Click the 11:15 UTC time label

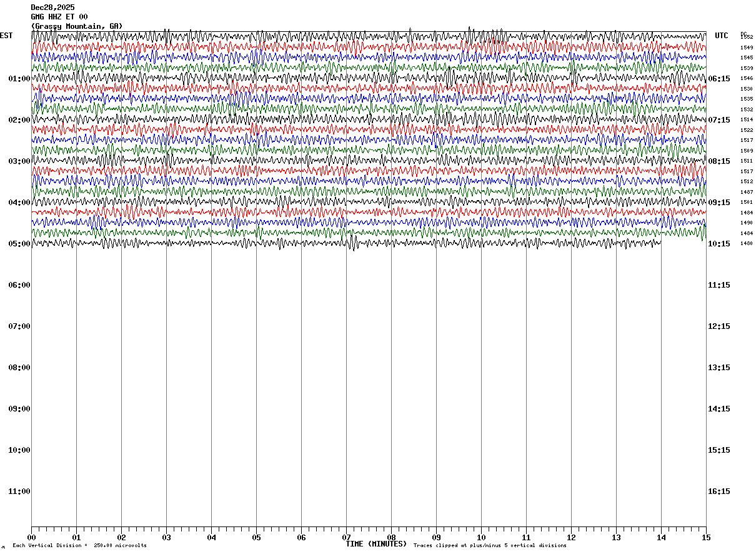(x=719, y=285)
